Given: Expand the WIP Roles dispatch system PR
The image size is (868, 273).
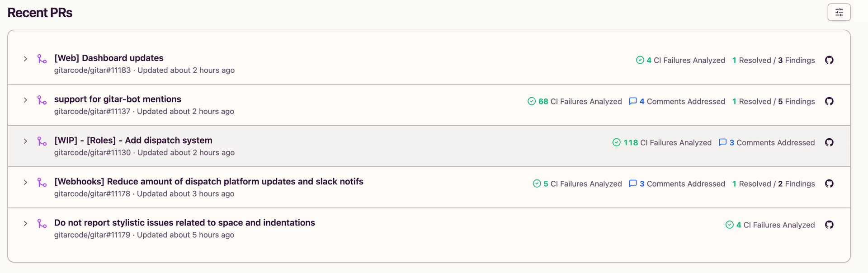Looking at the screenshot, I should pos(25,141).
